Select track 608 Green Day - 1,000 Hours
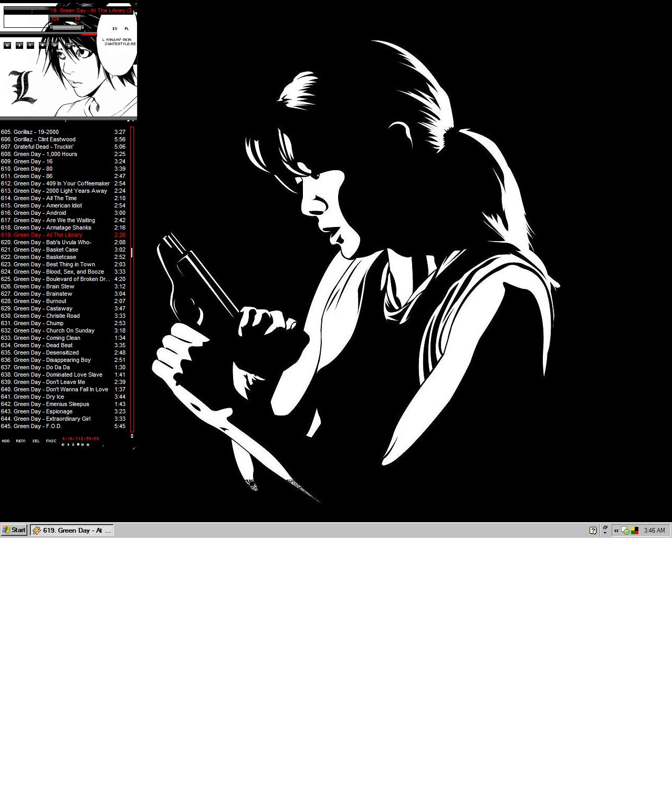This screenshot has width=672, height=790. click(x=63, y=154)
